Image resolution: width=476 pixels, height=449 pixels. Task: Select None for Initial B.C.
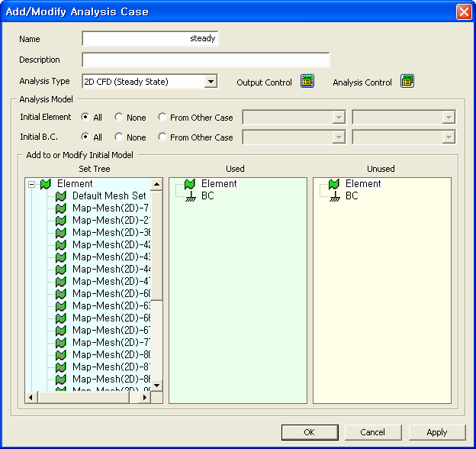(x=119, y=137)
